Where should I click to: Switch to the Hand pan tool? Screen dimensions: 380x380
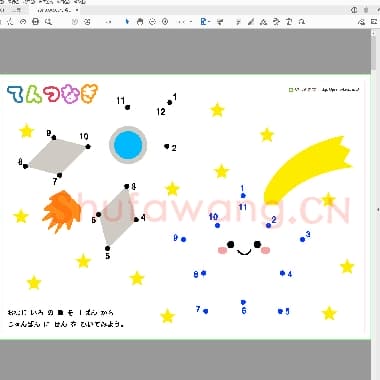click(140, 22)
